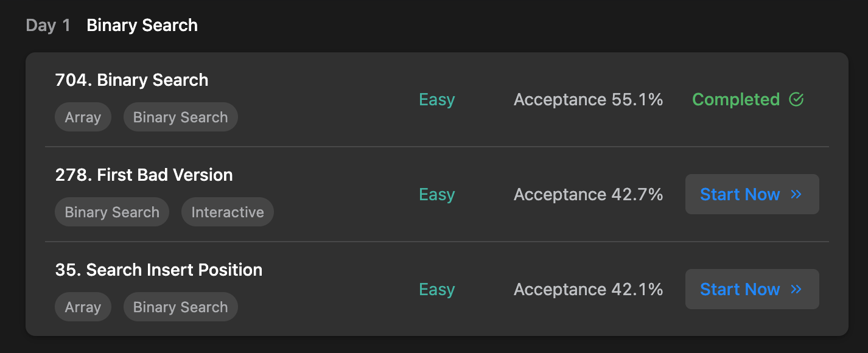868x353 pixels.
Task: Open problem 278. First Bad Version
Action: [x=144, y=175]
